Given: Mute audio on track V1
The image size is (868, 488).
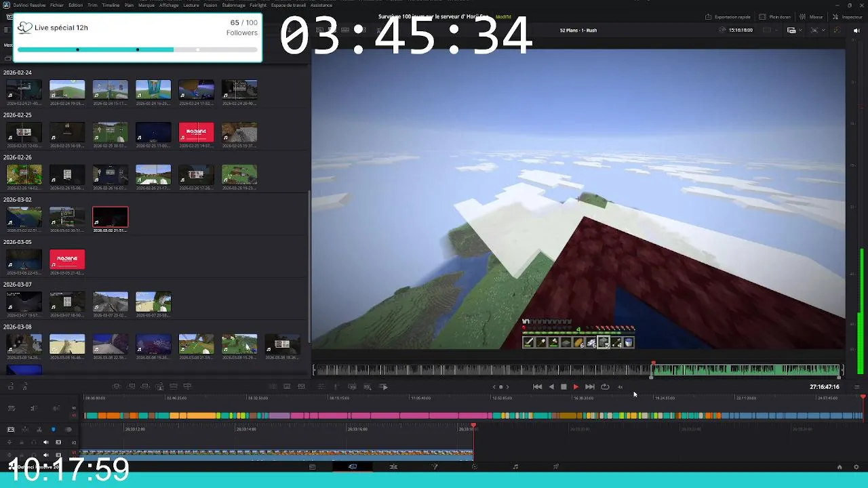Looking at the screenshot, I should click(46, 455).
